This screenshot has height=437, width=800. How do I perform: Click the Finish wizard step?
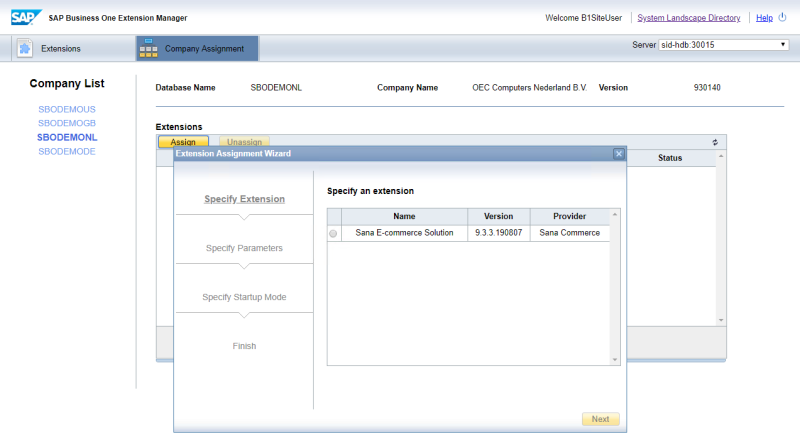[244, 346]
